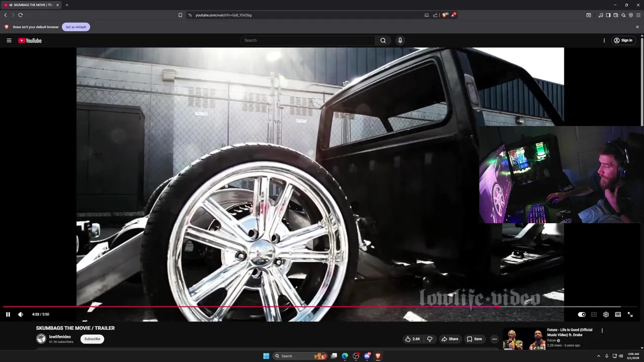Toggle subtitles CC button

[x=594, y=314]
